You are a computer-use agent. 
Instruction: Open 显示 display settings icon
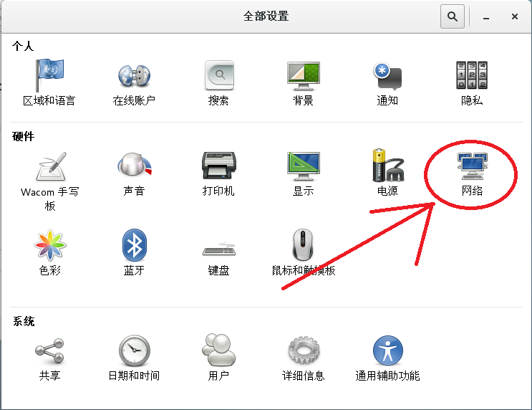point(304,166)
